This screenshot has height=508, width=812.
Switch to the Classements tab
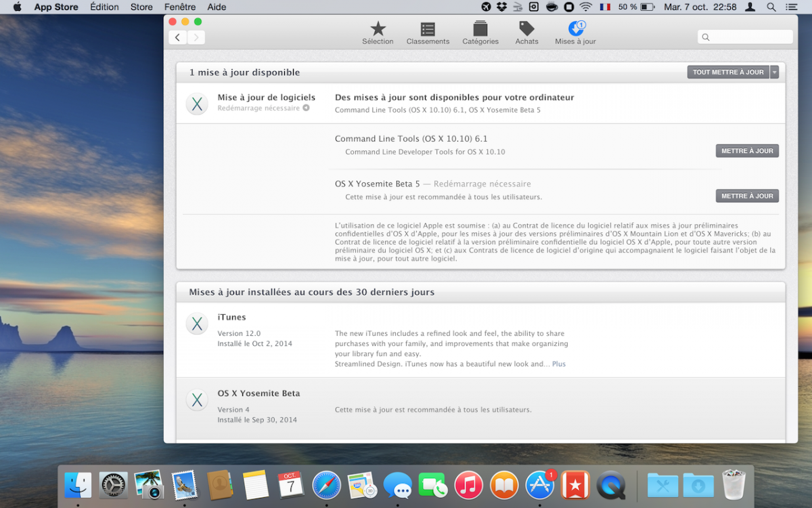point(428,33)
